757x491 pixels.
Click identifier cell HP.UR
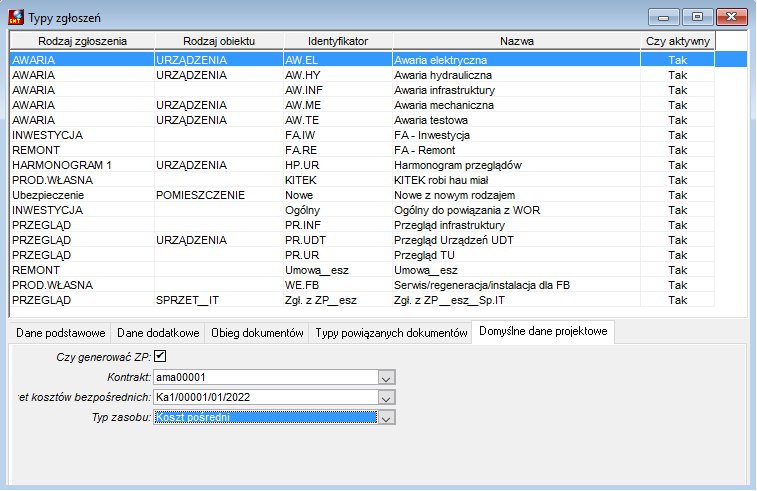point(338,165)
